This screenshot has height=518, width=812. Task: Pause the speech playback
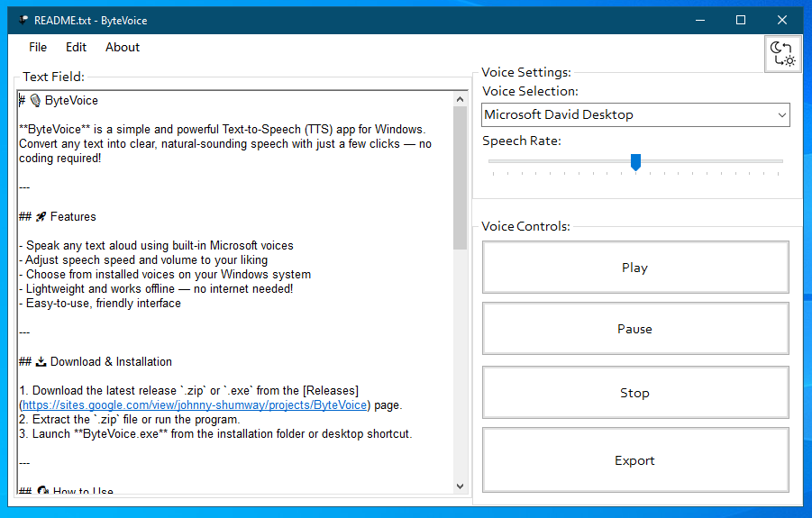pos(635,329)
